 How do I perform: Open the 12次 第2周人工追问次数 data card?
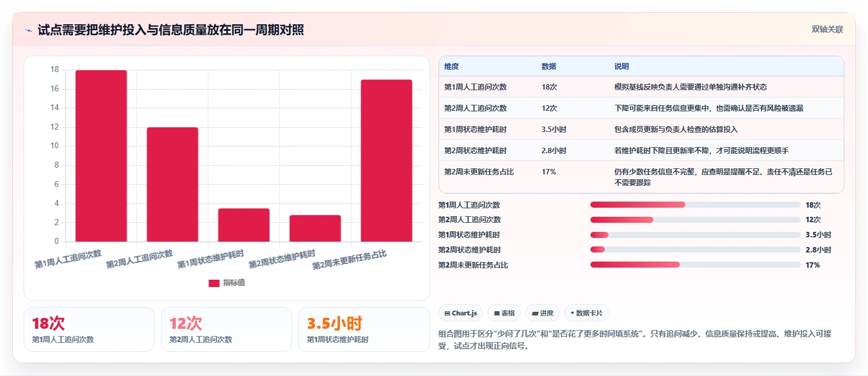226,329
